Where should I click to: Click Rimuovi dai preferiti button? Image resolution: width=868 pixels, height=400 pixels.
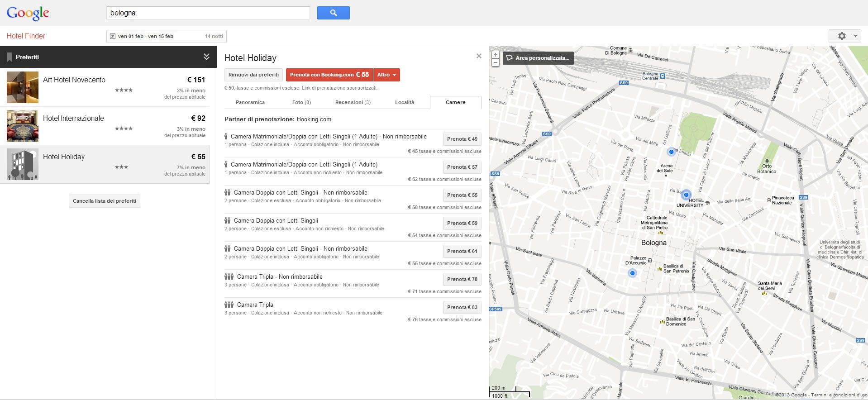pyautogui.click(x=253, y=75)
